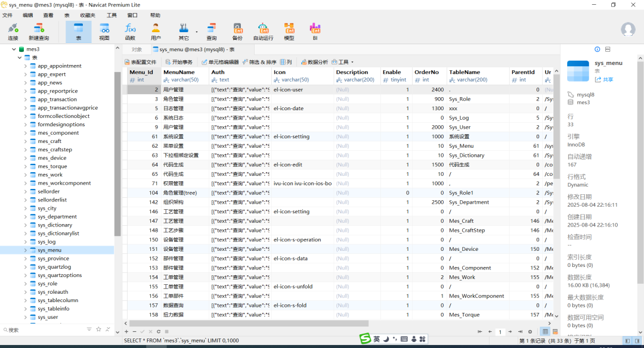Toggle the 表 (Table) objects button
Viewport: 644px width, 348px height.
coord(78,32)
